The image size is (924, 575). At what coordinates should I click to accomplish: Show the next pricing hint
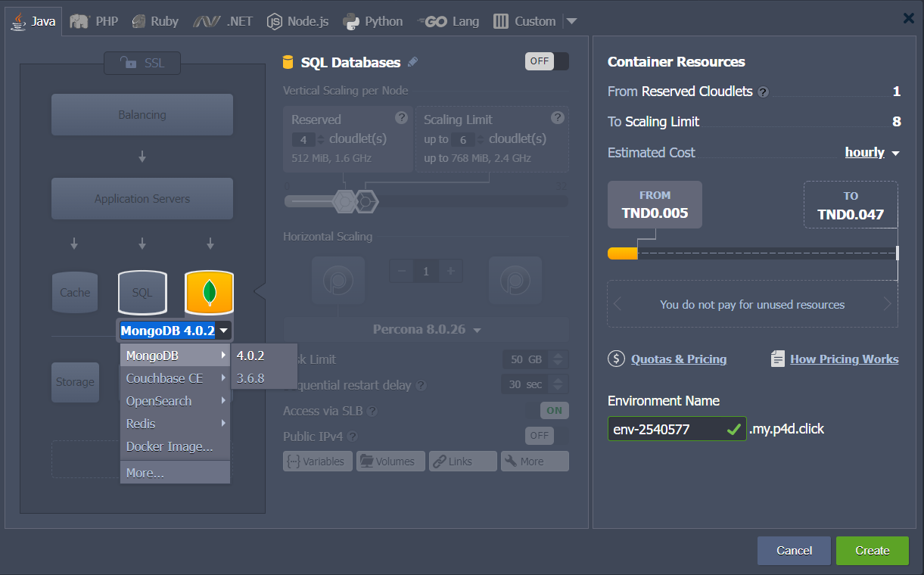point(888,304)
